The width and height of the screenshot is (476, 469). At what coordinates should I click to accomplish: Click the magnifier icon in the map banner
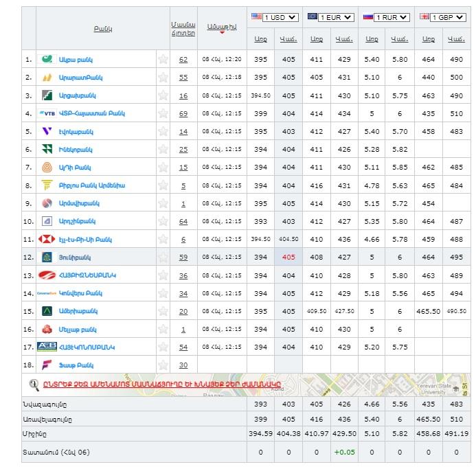34,385
